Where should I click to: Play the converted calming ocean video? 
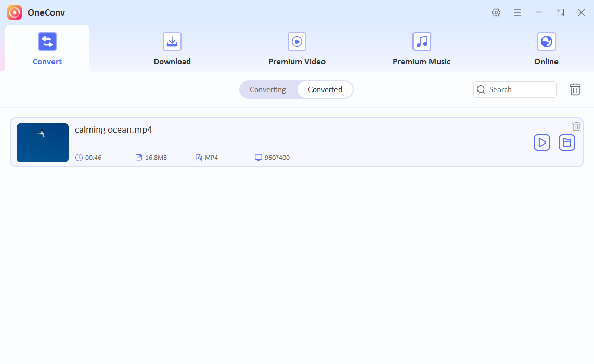(x=541, y=142)
